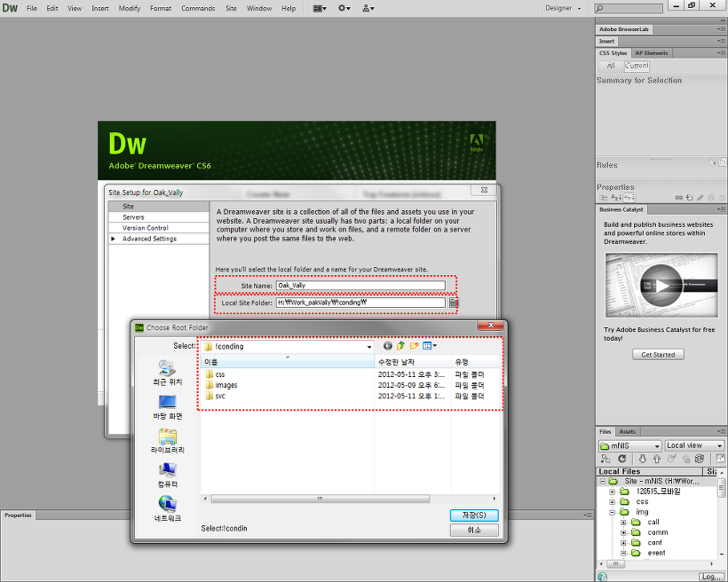Click the folder browse icon beside Local Site Folder
Screen dimensions: 728x582
[454, 303]
